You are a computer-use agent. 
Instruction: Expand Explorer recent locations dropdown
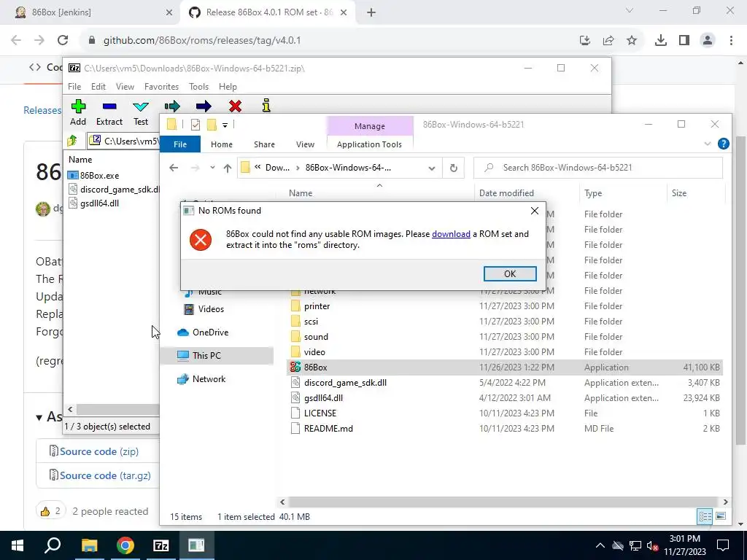(x=212, y=168)
